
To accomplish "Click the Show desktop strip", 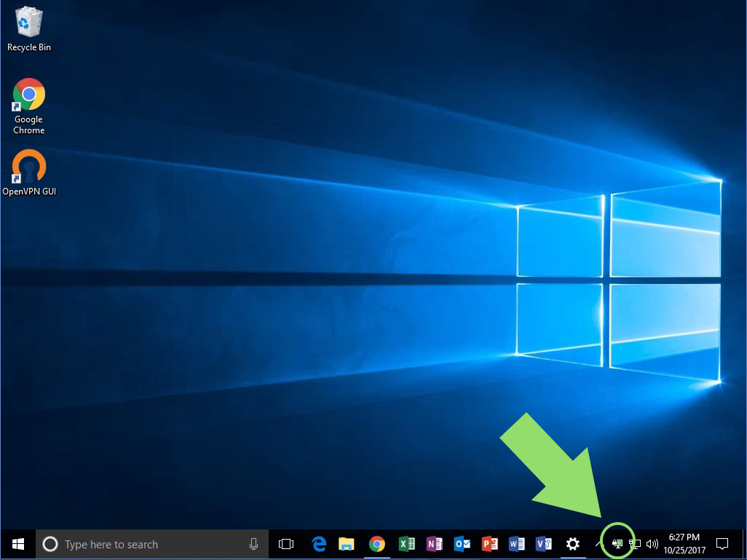I will pyautogui.click(x=745, y=544).
